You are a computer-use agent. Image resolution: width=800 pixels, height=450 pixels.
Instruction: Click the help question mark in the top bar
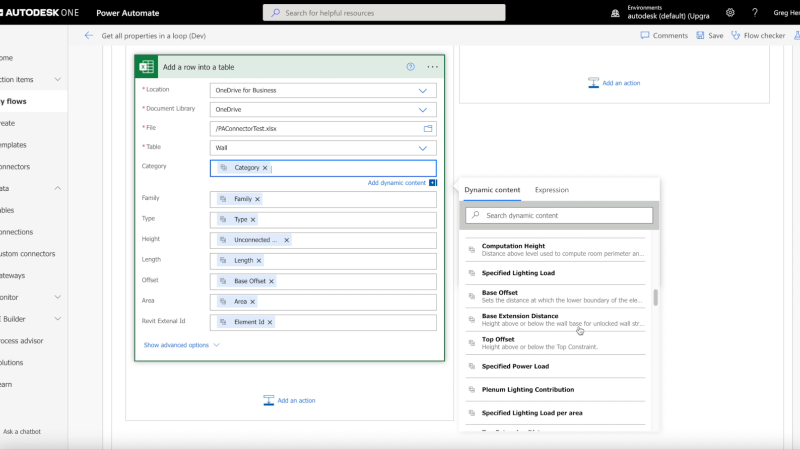pos(755,13)
